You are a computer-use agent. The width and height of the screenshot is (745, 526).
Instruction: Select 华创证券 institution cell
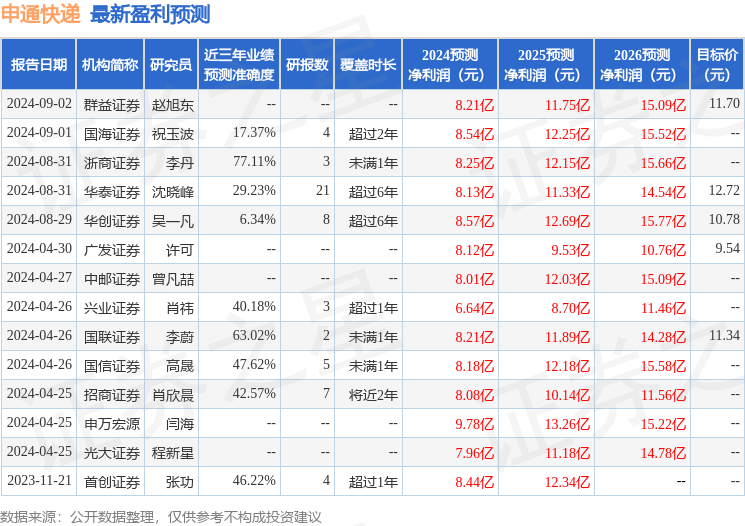(x=112, y=220)
